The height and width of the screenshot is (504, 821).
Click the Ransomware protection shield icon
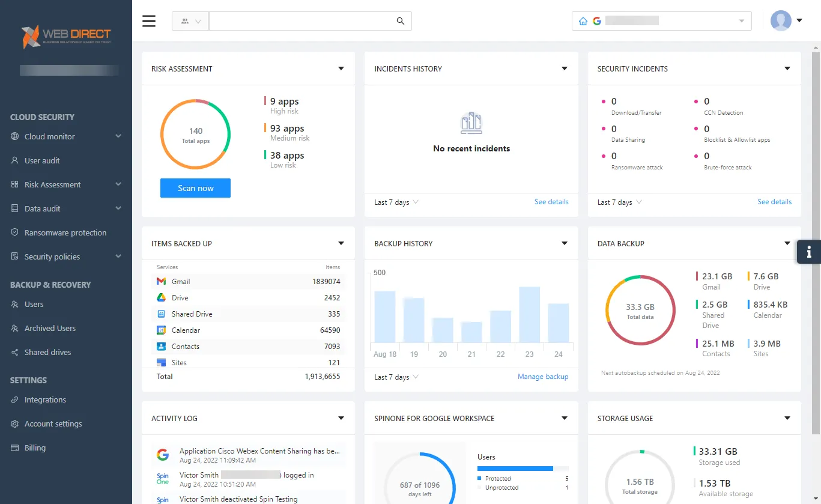[15, 232]
